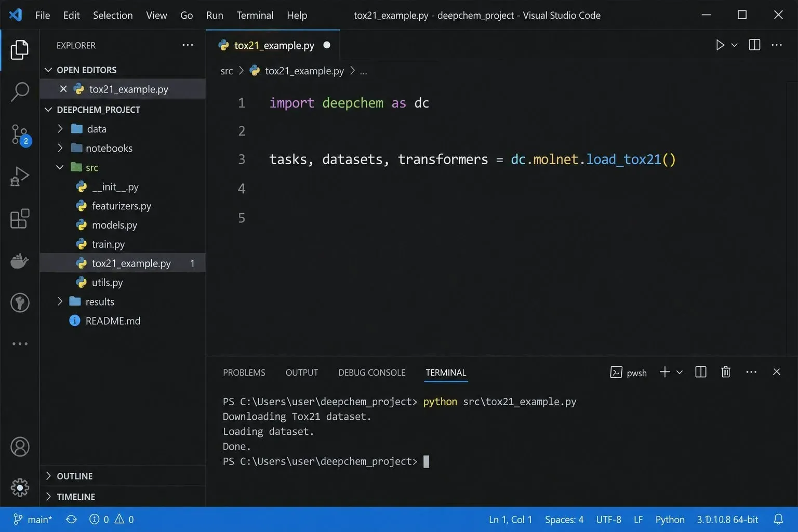Screen dimensions: 798x532
Task: Open Visual Studio Code logo menu
Action: (x=16, y=15)
